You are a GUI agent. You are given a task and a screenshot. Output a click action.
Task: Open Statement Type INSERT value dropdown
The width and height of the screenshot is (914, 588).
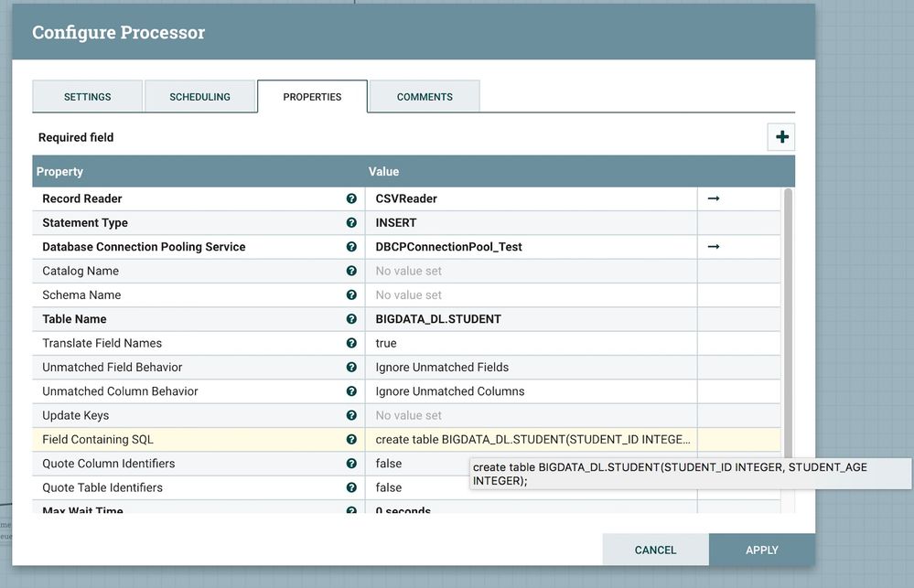pyautogui.click(x=531, y=222)
